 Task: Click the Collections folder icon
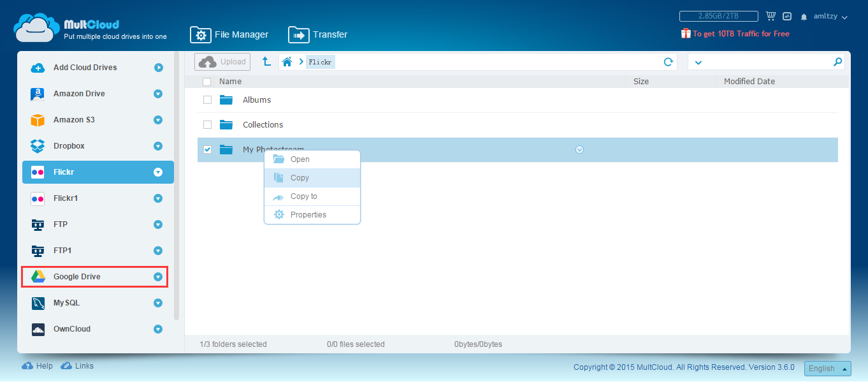[x=226, y=125]
